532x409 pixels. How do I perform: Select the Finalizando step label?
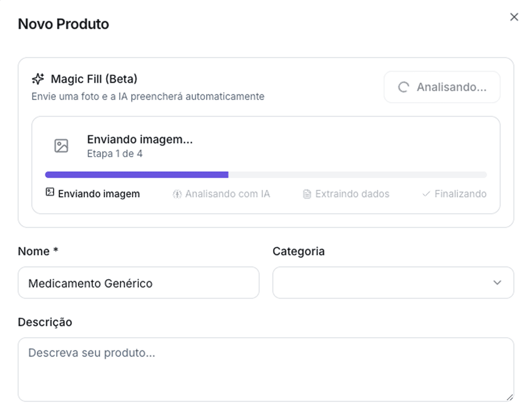click(x=461, y=194)
